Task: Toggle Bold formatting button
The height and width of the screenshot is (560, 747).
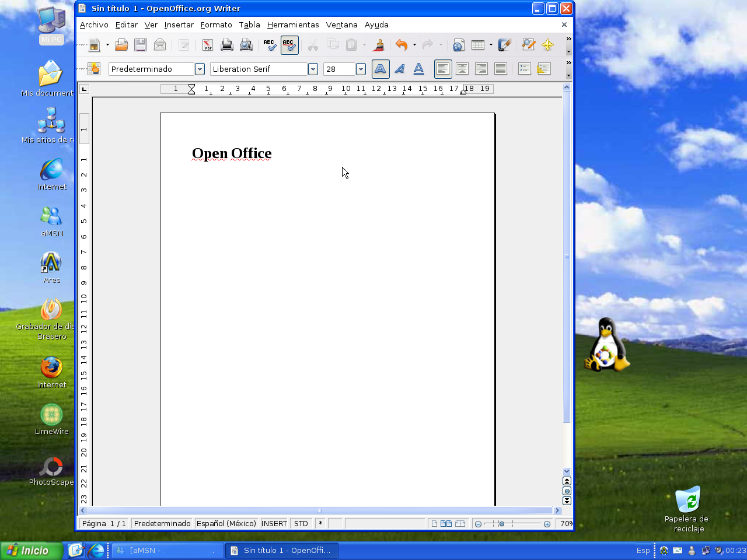Action: (x=381, y=69)
